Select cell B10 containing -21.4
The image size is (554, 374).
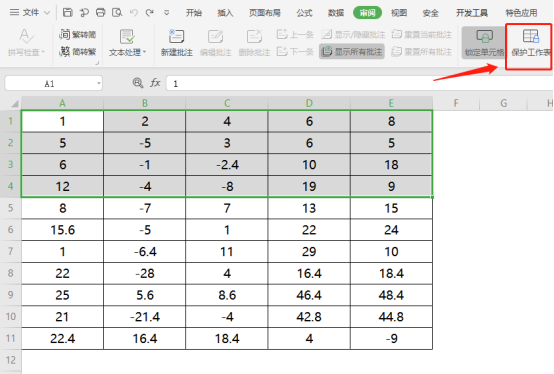pyautogui.click(x=145, y=317)
